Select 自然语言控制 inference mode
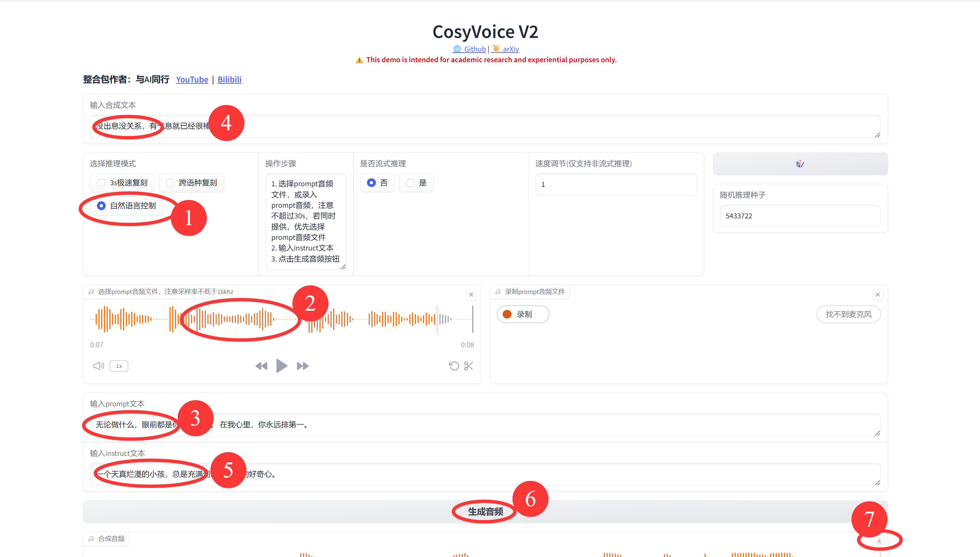 pyautogui.click(x=127, y=206)
